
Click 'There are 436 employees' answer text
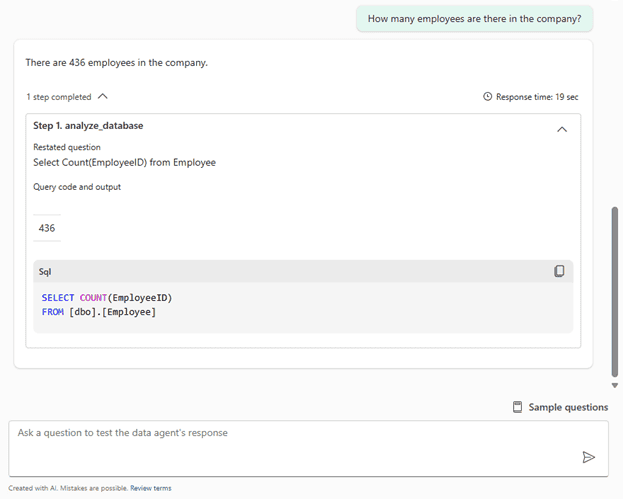tap(116, 63)
